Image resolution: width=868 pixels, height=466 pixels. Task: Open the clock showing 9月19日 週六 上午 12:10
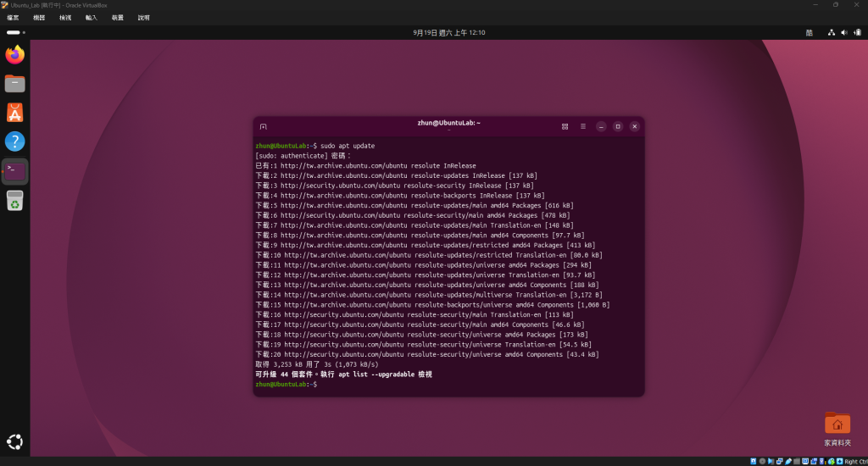coord(449,33)
